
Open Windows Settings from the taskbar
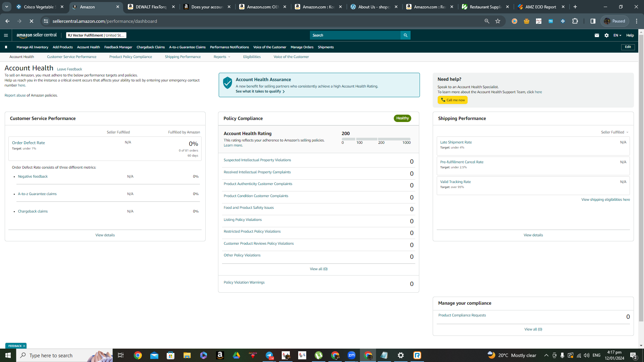401,355
